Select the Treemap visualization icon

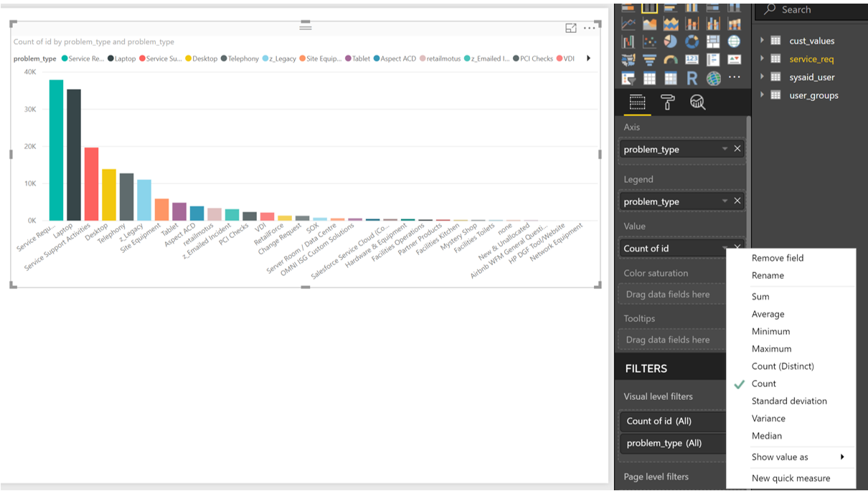point(713,42)
